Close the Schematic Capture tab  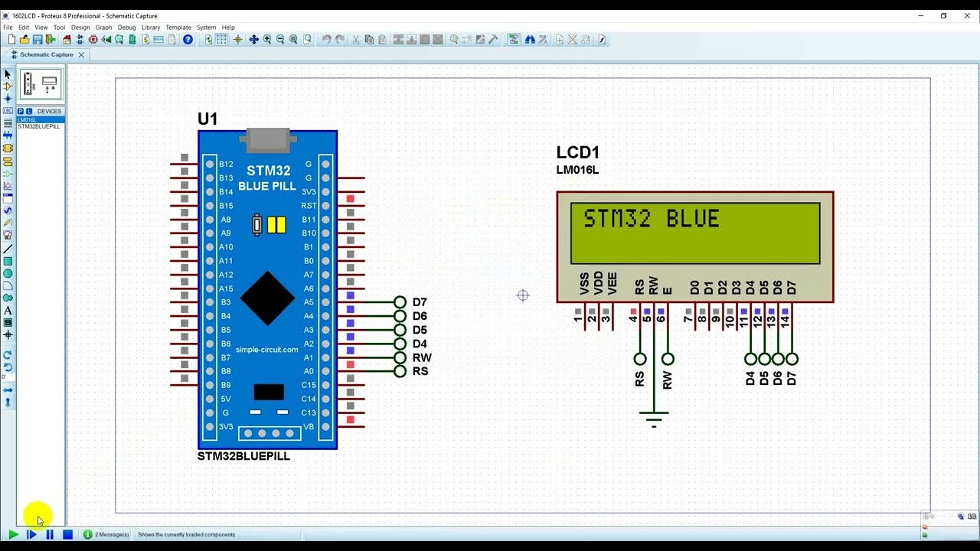(x=81, y=55)
